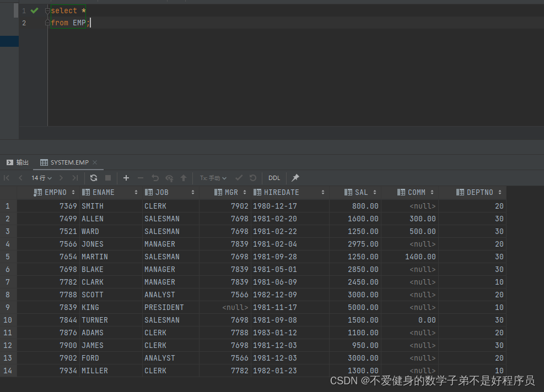Image resolution: width=544 pixels, height=392 pixels.
Task: Open the 14 行 page size dropdown
Action: (x=42, y=178)
